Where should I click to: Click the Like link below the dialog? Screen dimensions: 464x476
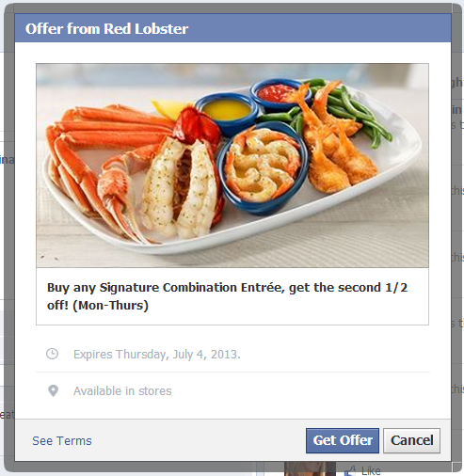[371, 470]
